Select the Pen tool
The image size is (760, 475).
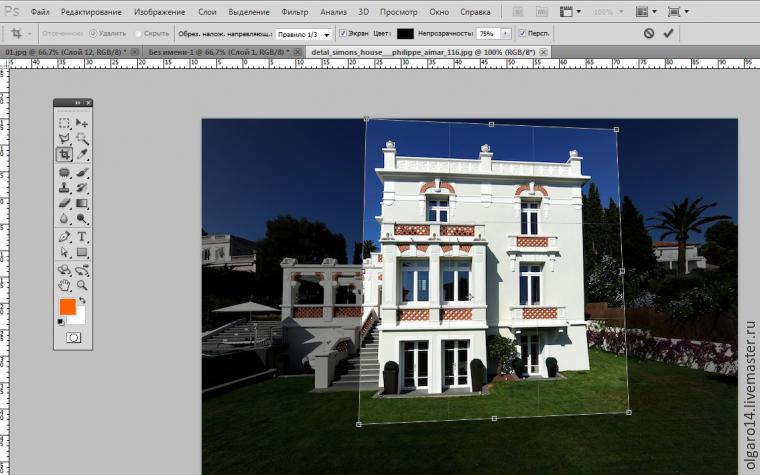click(64, 237)
